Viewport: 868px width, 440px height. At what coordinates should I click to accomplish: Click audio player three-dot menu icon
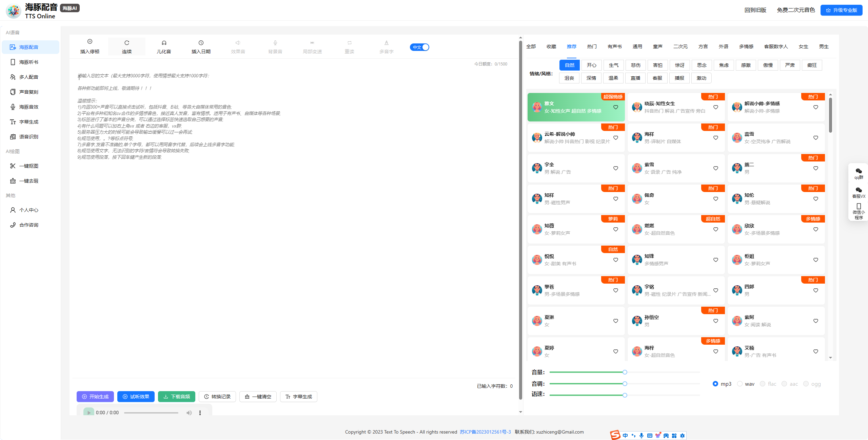(x=200, y=413)
